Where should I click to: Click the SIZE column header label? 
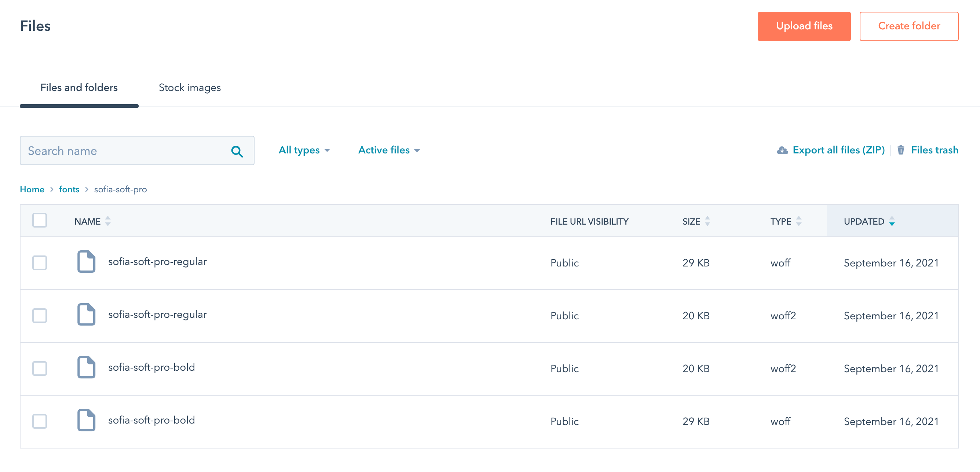point(691,222)
